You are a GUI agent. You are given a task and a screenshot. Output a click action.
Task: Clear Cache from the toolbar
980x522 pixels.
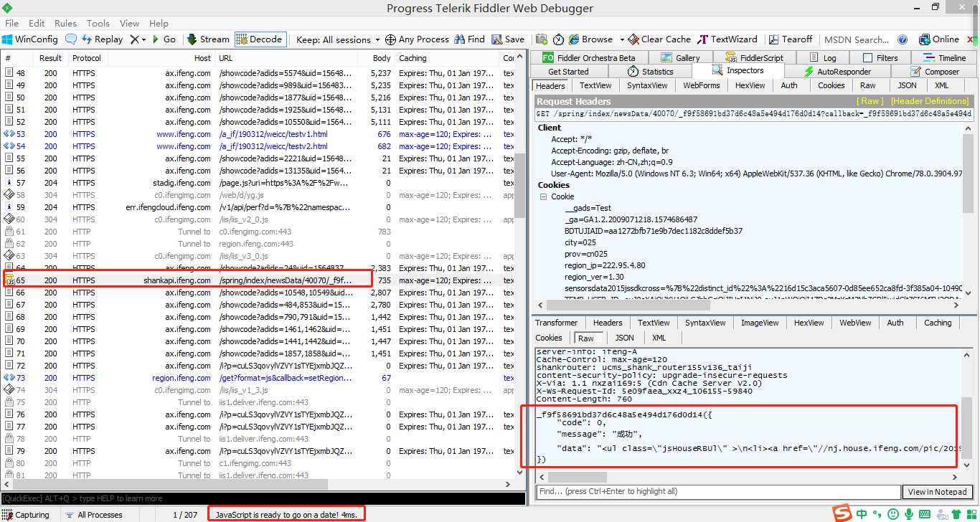coord(660,39)
